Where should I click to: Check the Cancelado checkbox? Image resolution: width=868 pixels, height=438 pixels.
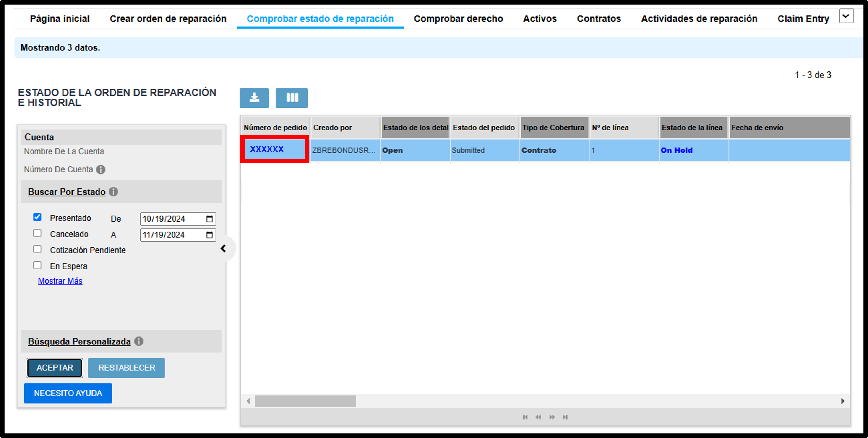(x=37, y=233)
